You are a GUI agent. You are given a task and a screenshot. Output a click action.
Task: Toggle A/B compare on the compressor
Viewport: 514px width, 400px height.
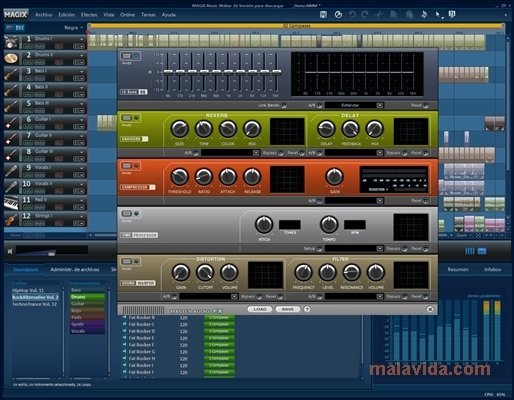[x=319, y=201]
